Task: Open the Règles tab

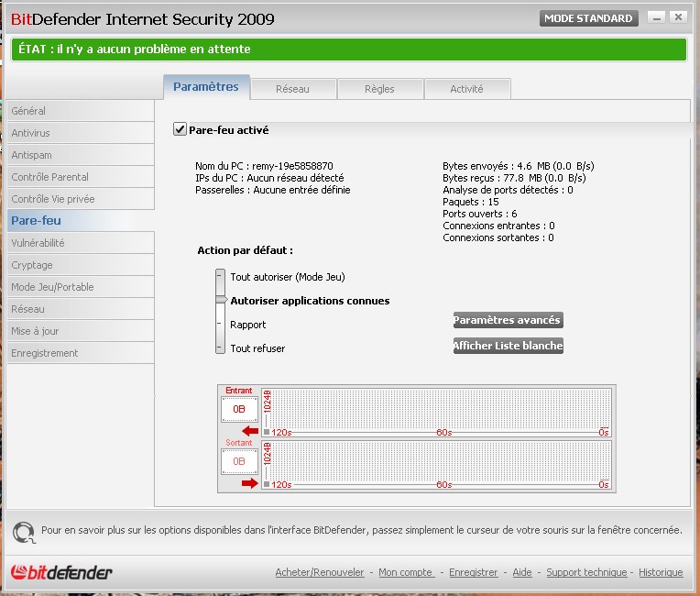Action: [x=379, y=89]
